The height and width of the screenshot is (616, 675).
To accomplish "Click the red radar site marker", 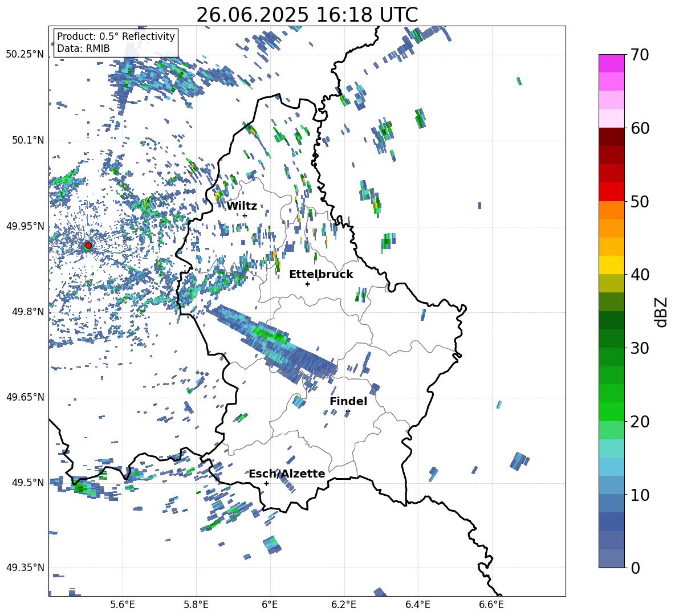I will click(x=88, y=246).
